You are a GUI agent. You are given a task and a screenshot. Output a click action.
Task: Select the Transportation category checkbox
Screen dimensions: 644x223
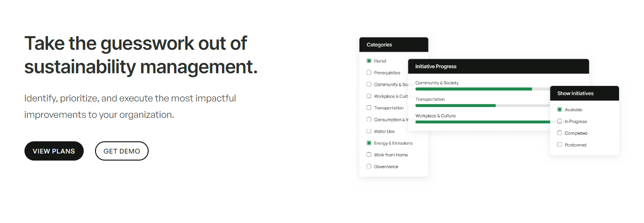pyautogui.click(x=369, y=108)
